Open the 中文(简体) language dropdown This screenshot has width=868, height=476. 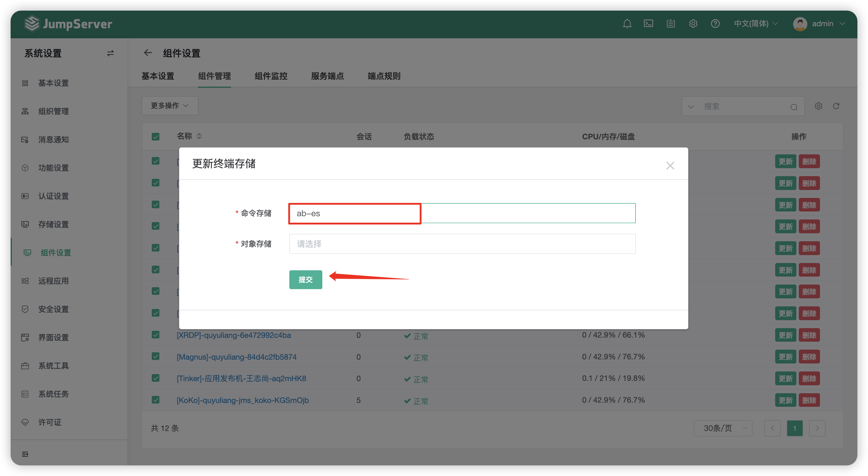pyautogui.click(x=756, y=24)
